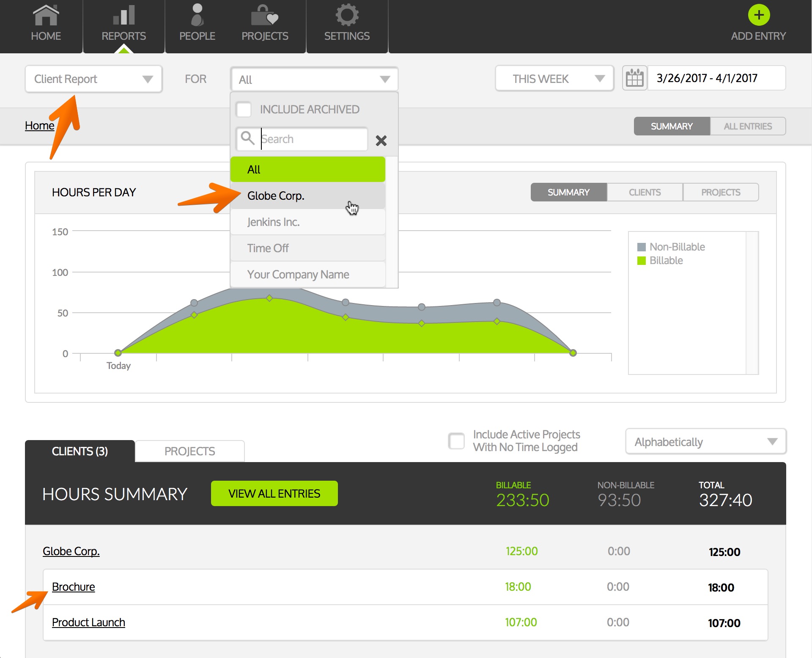Click the green Add Entry plus icon
The height and width of the screenshot is (658, 812).
(x=759, y=15)
